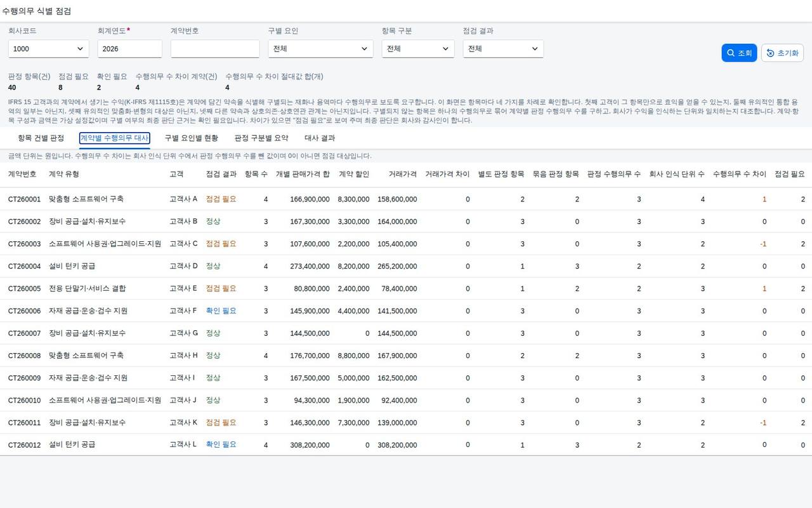Viewport: 812px width, 508px height.
Task: Click the 회계연도 input field
Action: click(130, 49)
